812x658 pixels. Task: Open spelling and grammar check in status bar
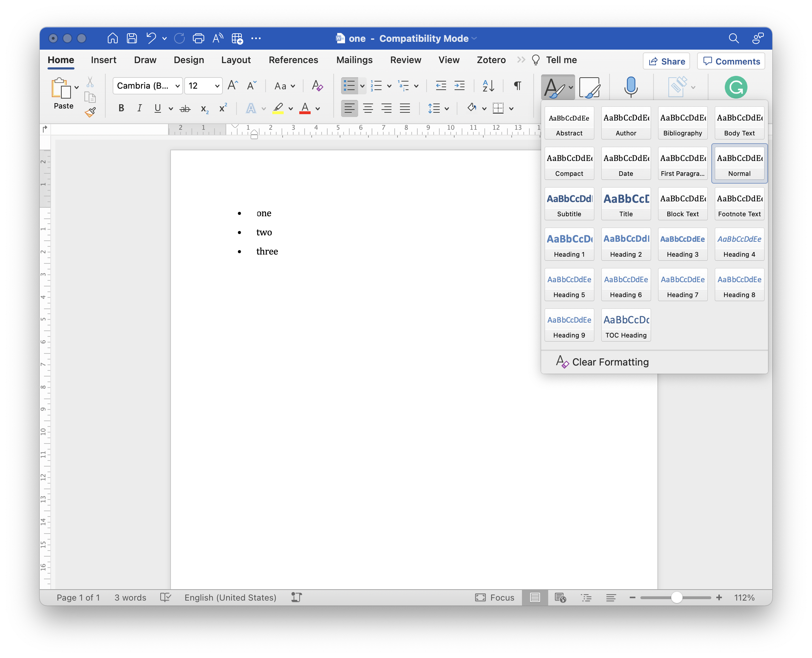165,597
